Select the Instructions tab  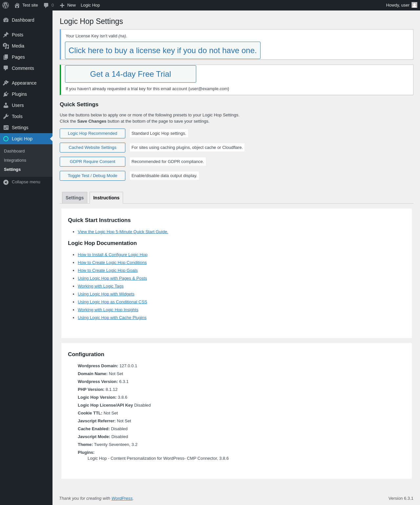click(x=106, y=198)
